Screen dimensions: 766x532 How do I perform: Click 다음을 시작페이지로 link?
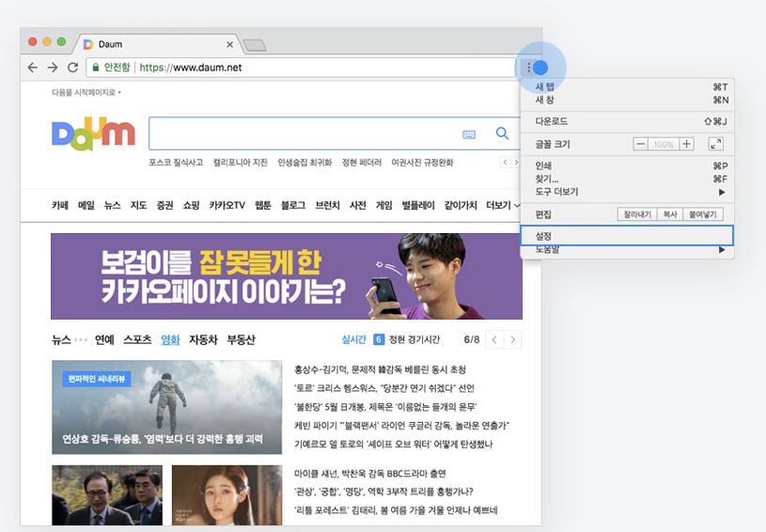coord(86,92)
